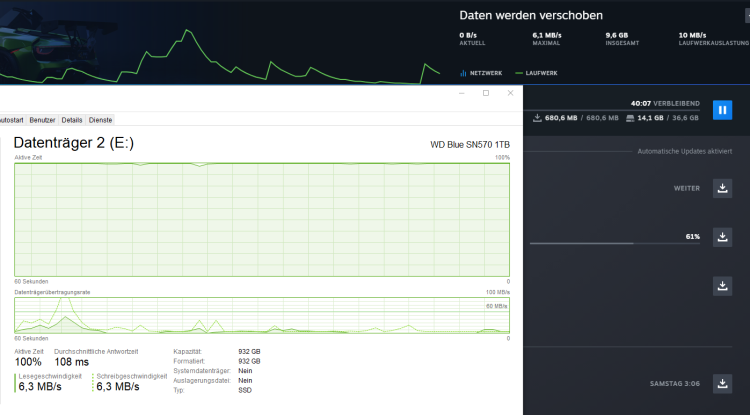Toggle the LAUFWERK graph legend
Viewport: 750px width, 415px height.
point(538,73)
